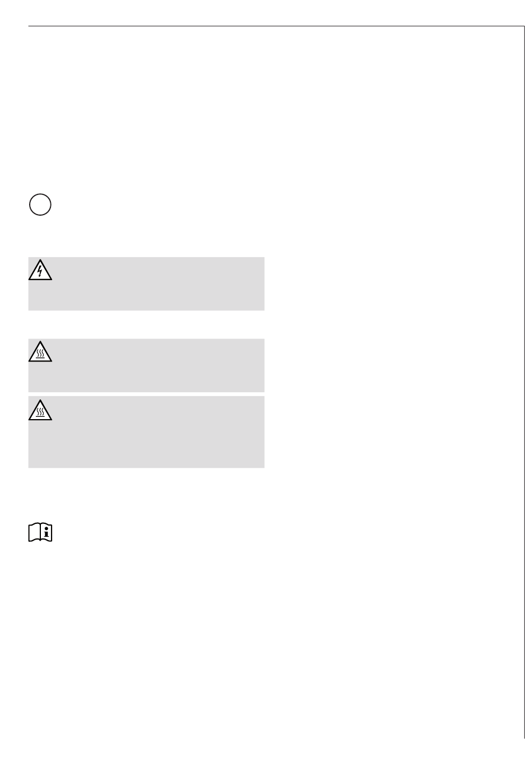
Task: Open the information booklet icon
Action: (x=40, y=532)
